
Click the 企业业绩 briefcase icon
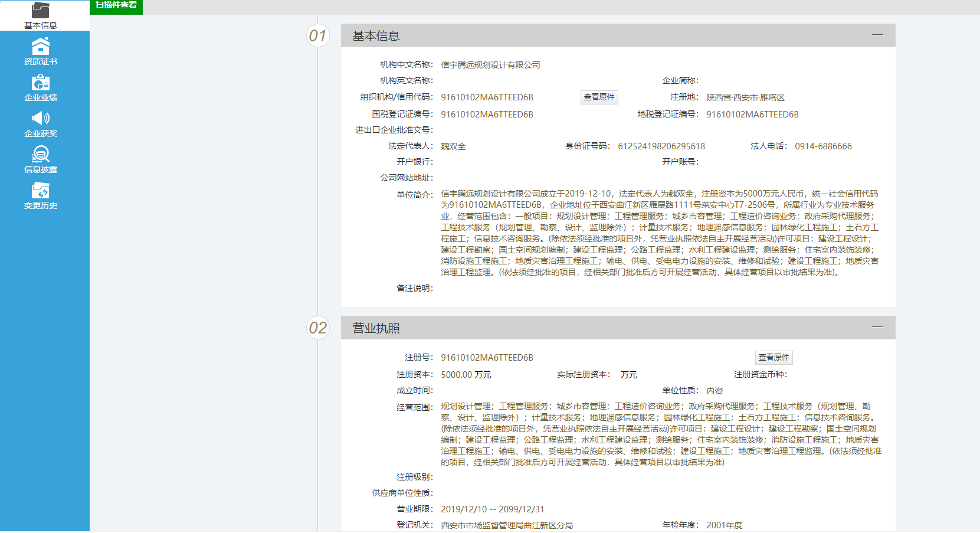[x=40, y=84]
